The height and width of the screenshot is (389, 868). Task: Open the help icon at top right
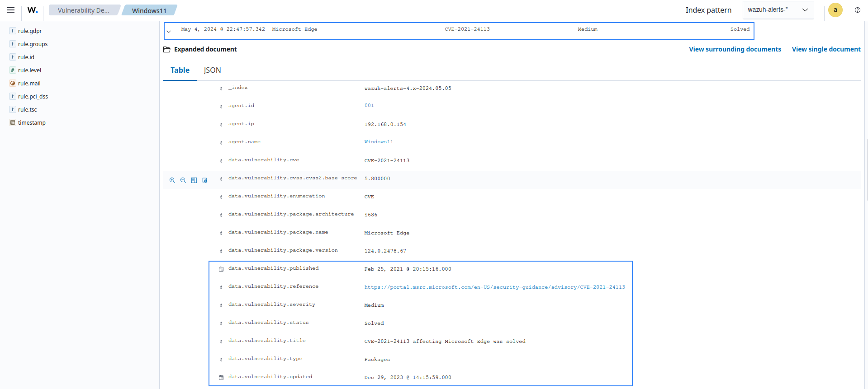pyautogui.click(x=857, y=10)
